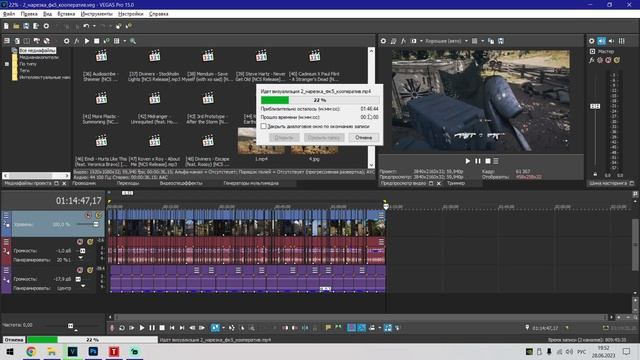Select the 'Все медиафайлы' tree item
Viewport: 640px width, 360px height.
[37, 51]
